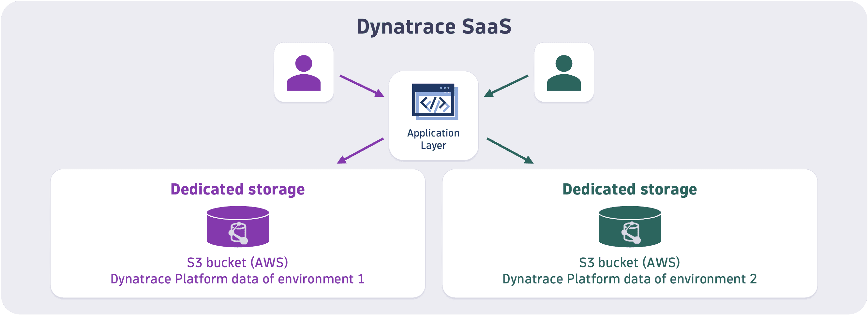
Task: Click Dynatrace Platform data of environment 1
Action: [238, 279]
